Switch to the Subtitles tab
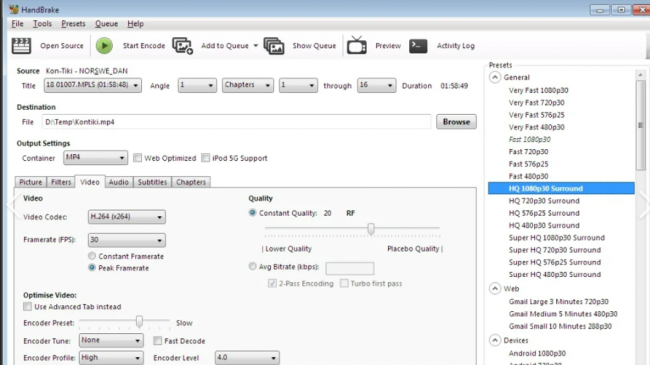This screenshot has height=365, width=650. pyautogui.click(x=153, y=182)
